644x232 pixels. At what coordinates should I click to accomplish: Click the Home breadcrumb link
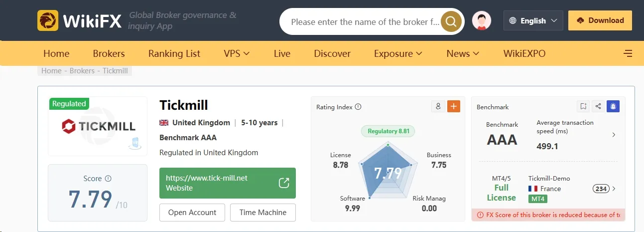pyautogui.click(x=51, y=71)
